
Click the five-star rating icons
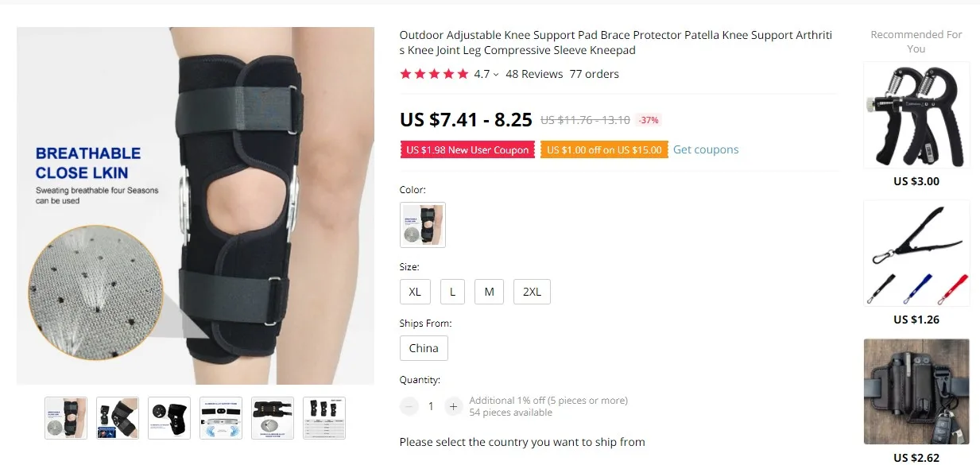coord(434,74)
